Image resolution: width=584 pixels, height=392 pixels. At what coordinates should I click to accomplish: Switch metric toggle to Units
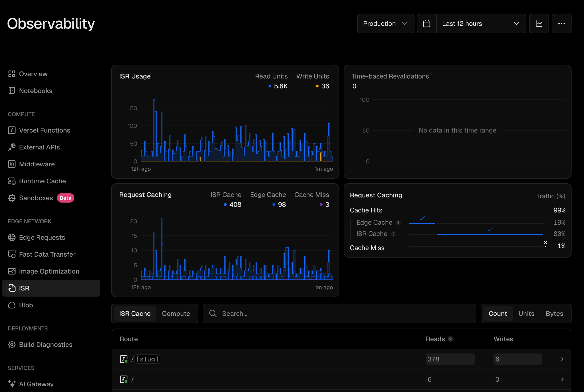coord(526,314)
